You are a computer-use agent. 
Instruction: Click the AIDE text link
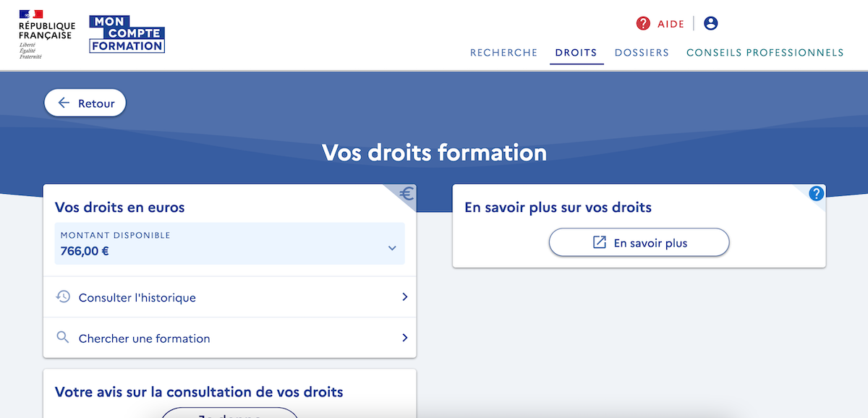tap(671, 24)
